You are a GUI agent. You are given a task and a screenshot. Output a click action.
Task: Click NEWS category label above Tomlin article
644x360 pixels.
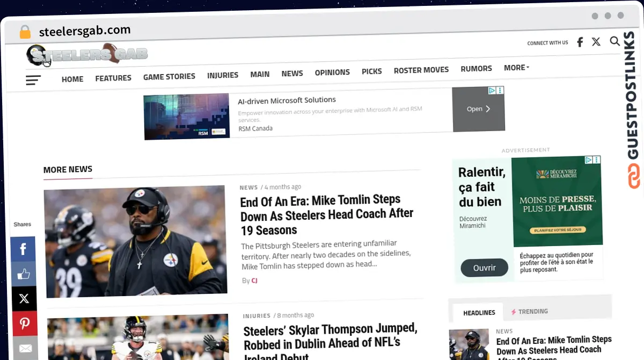pyautogui.click(x=248, y=188)
